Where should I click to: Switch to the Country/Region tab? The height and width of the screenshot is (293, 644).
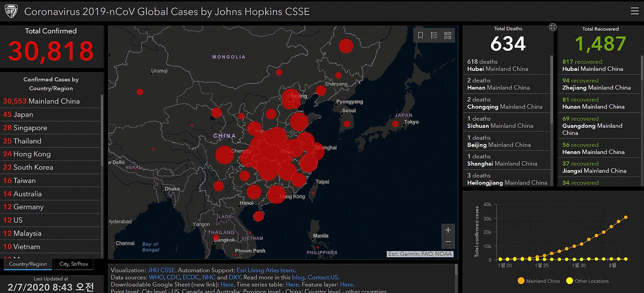[x=28, y=264]
